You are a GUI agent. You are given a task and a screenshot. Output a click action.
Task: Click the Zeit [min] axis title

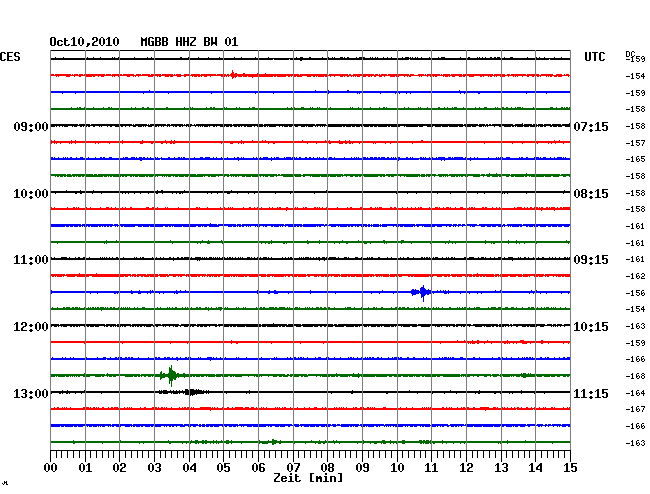pyautogui.click(x=308, y=478)
